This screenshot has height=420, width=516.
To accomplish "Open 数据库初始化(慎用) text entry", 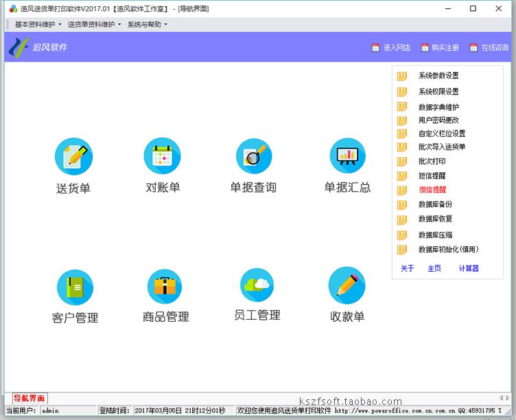I will click(449, 249).
